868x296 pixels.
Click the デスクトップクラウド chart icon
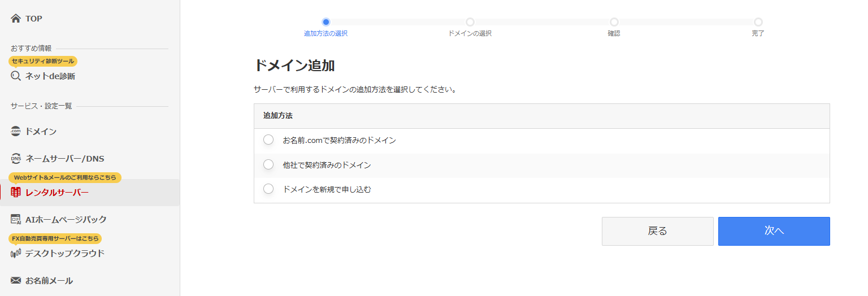click(x=16, y=254)
